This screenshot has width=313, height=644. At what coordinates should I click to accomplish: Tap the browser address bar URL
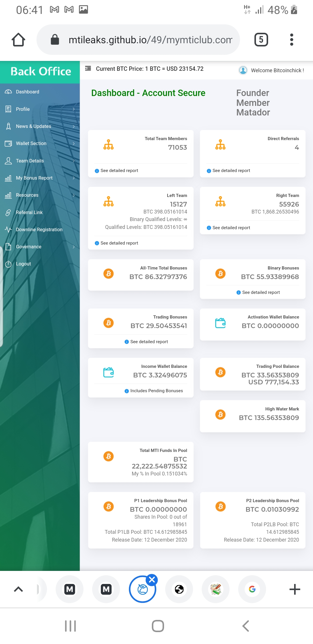(150, 40)
